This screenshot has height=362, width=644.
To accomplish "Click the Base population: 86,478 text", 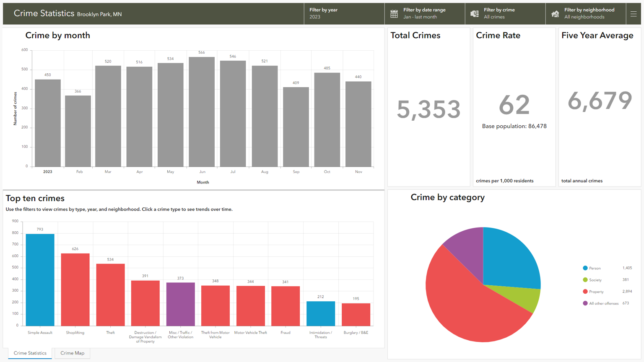I will (514, 126).
